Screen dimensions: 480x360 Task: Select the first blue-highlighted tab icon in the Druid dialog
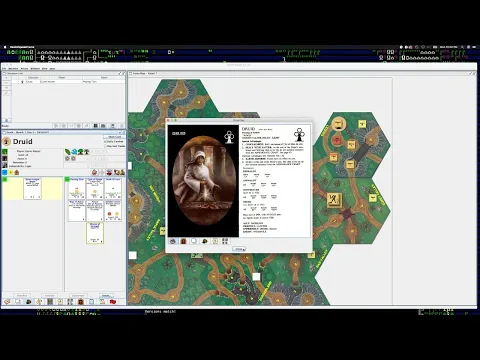[173, 241]
